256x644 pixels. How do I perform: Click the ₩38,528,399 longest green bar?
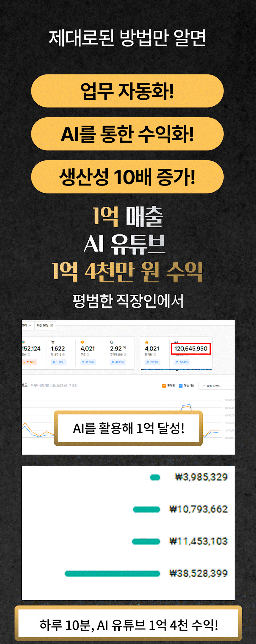tap(112, 573)
